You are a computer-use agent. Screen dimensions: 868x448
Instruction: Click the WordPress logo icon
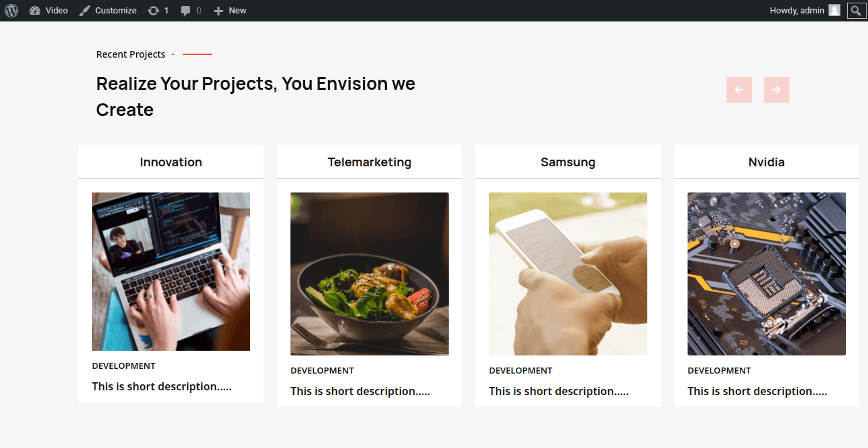[11, 11]
